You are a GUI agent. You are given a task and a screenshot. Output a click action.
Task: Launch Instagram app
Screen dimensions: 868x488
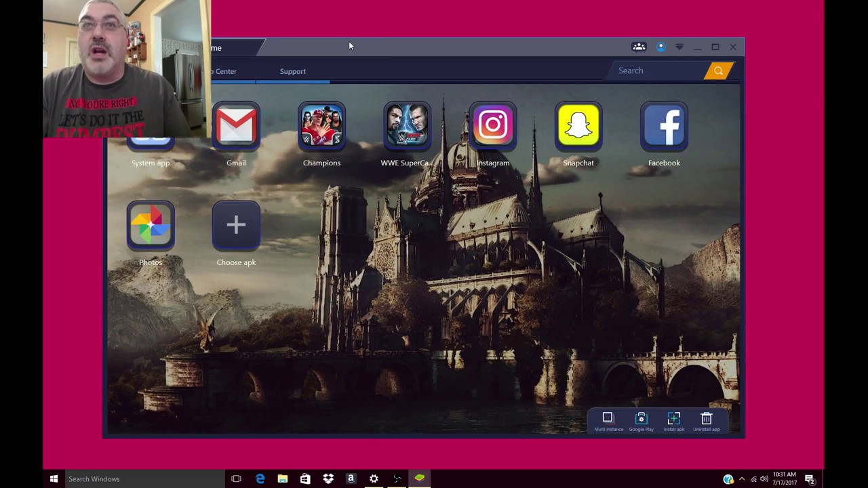493,126
